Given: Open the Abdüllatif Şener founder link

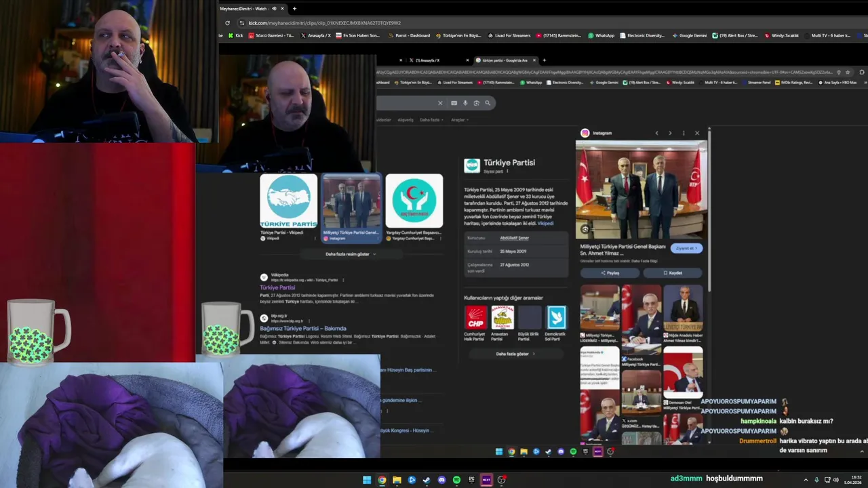Looking at the screenshot, I should [x=514, y=238].
